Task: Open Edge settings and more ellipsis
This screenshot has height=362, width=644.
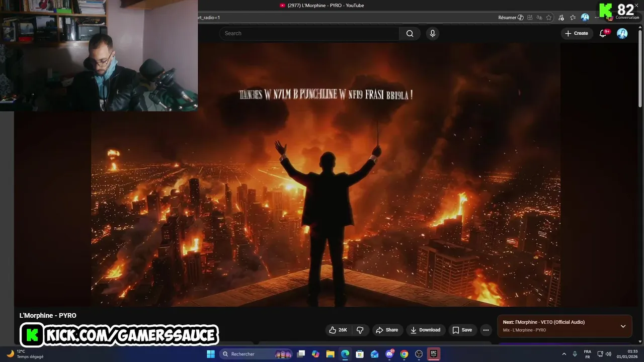Action: coord(597,18)
